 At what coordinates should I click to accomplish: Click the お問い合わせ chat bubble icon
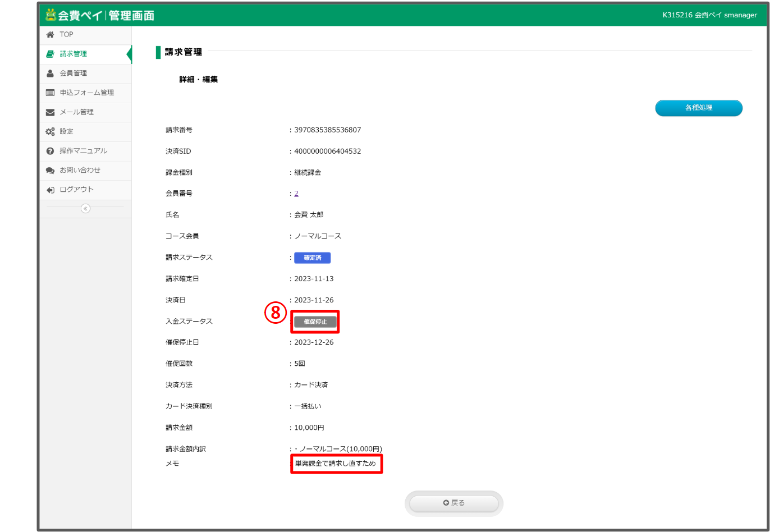[x=51, y=170]
